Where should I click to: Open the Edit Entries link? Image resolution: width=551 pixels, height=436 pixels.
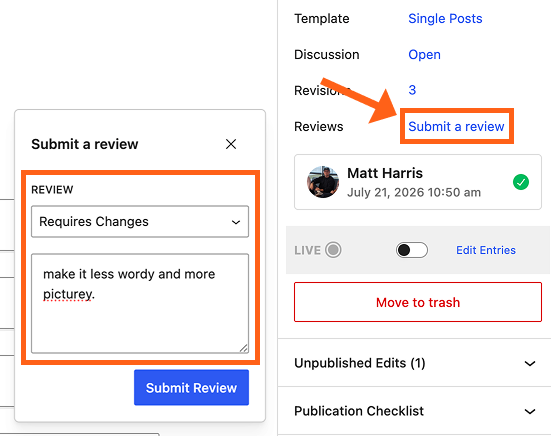pos(486,250)
